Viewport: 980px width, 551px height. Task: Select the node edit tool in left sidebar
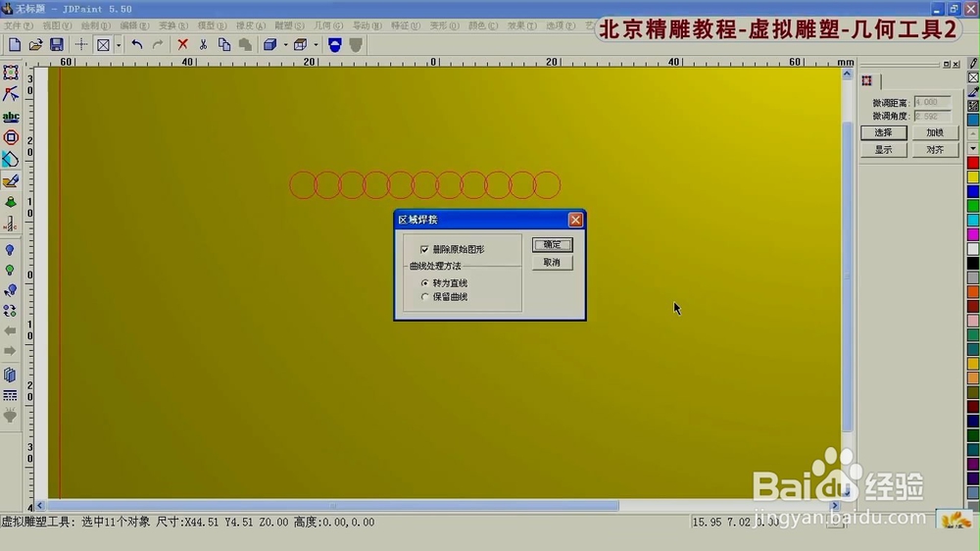(11, 94)
